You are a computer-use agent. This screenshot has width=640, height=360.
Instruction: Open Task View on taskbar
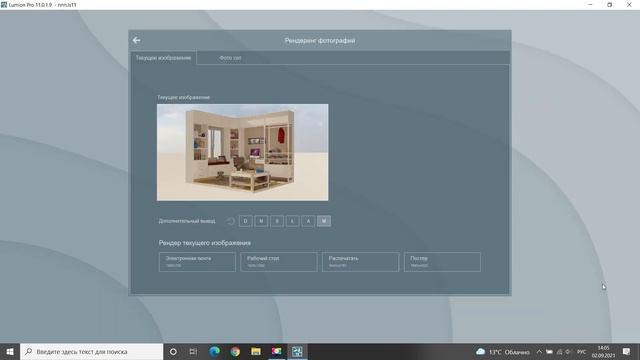(x=193, y=351)
